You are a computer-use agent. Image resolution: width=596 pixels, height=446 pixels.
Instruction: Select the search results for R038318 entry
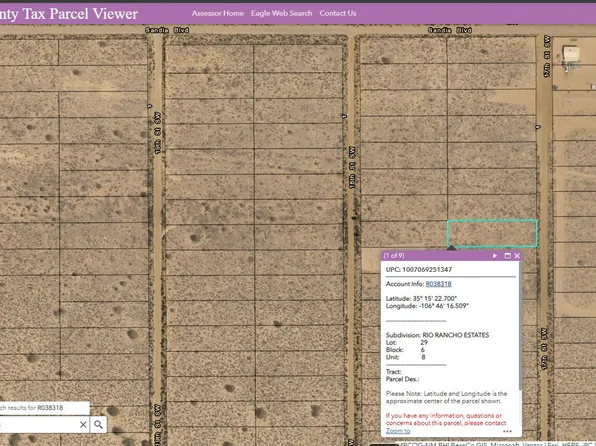pyautogui.click(x=44, y=408)
